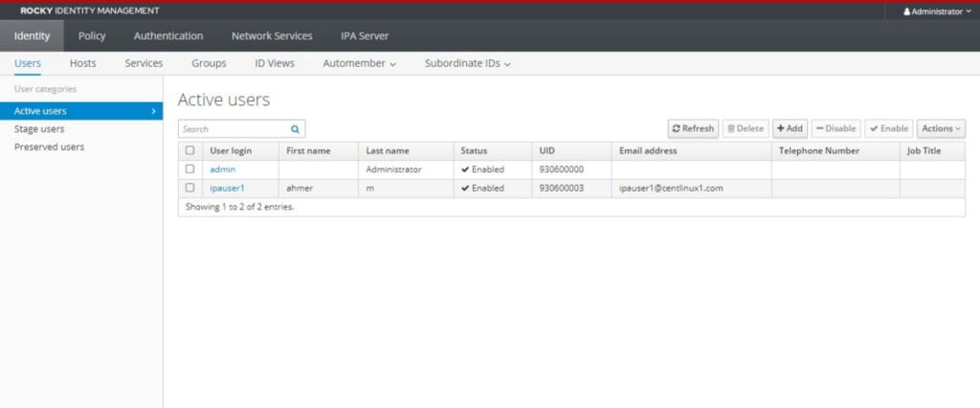Click the Refresh button
Viewport: 980px width, 408px height.
point(693,128)
